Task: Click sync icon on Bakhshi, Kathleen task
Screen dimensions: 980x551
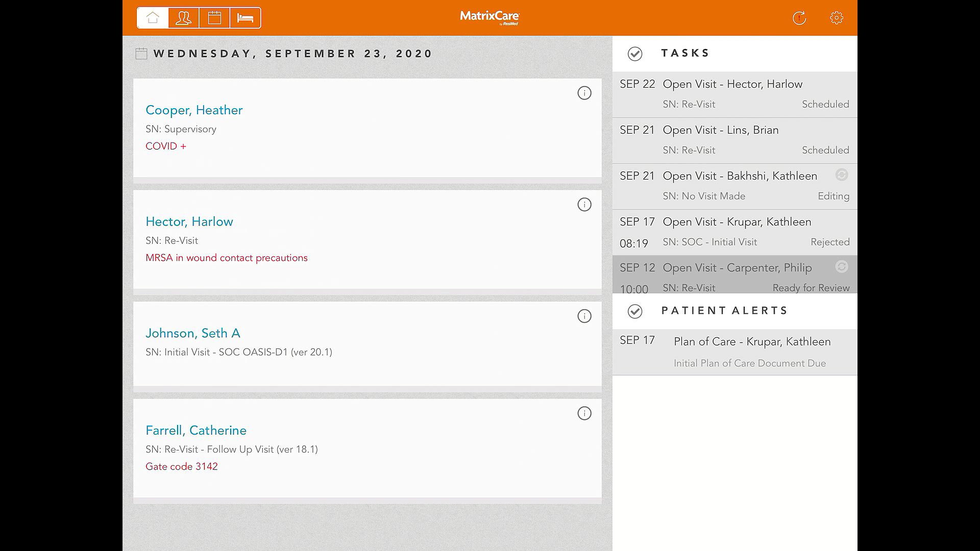Action: coord(841,175)
